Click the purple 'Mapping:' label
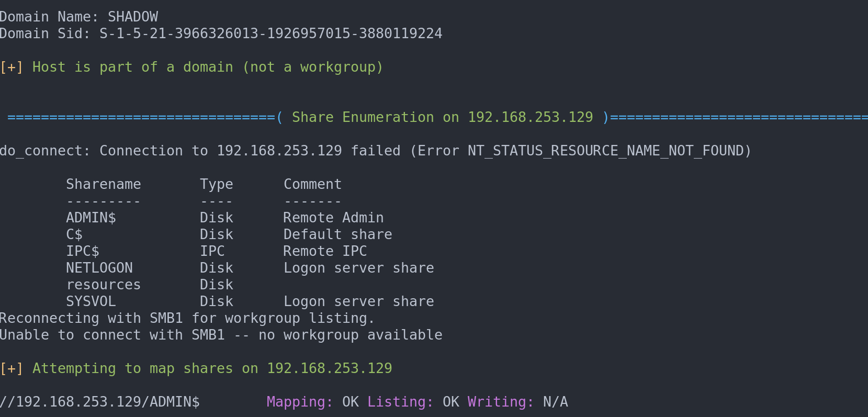868x417 pixels. [300, 402]
